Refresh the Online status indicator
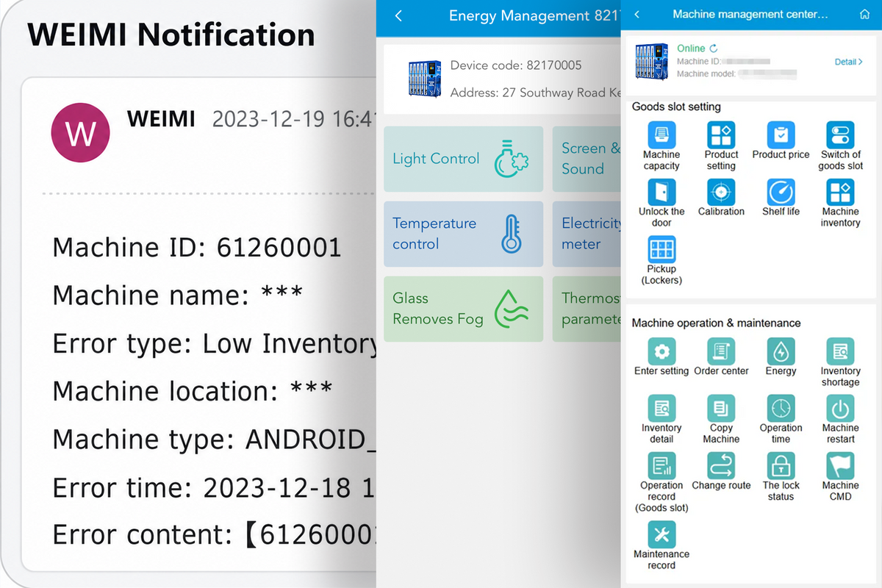This screenshot has height=588, width=882. [x=714, y=49]
